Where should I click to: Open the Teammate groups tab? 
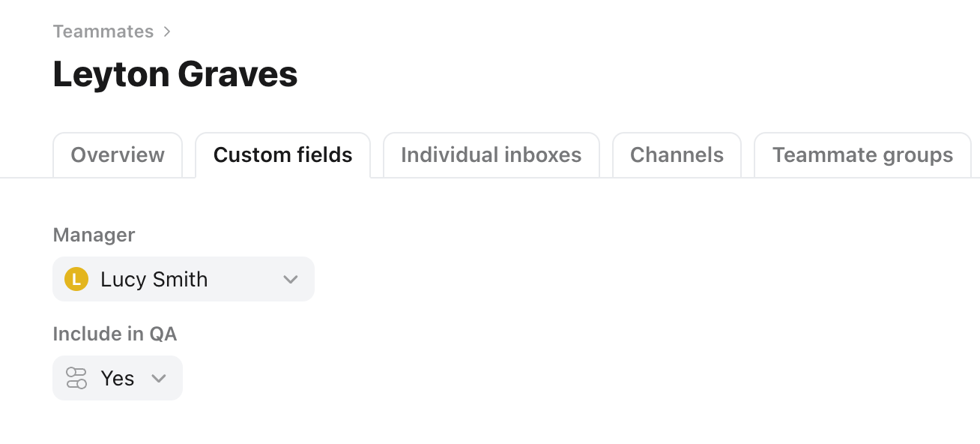click(862, 155)
